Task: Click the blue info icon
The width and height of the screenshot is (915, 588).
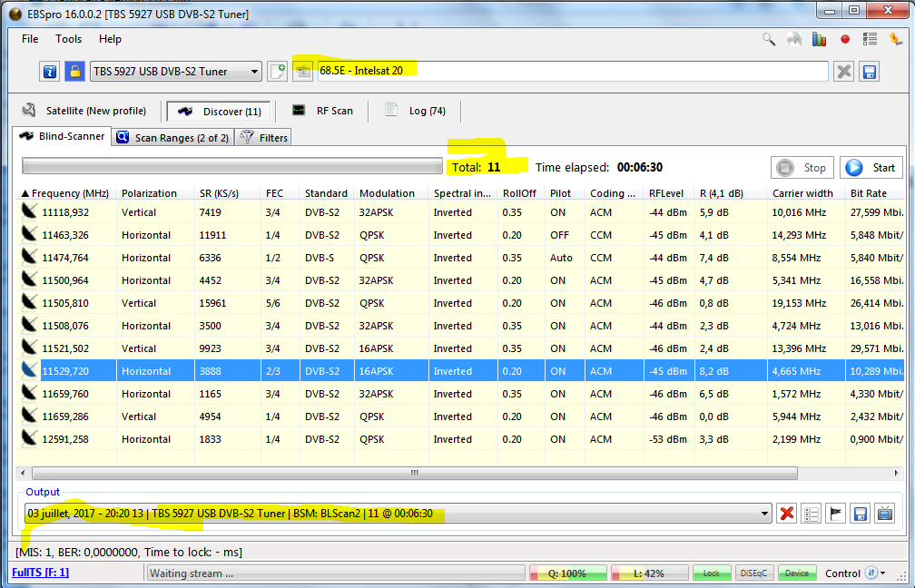Action: coord(50,72)
